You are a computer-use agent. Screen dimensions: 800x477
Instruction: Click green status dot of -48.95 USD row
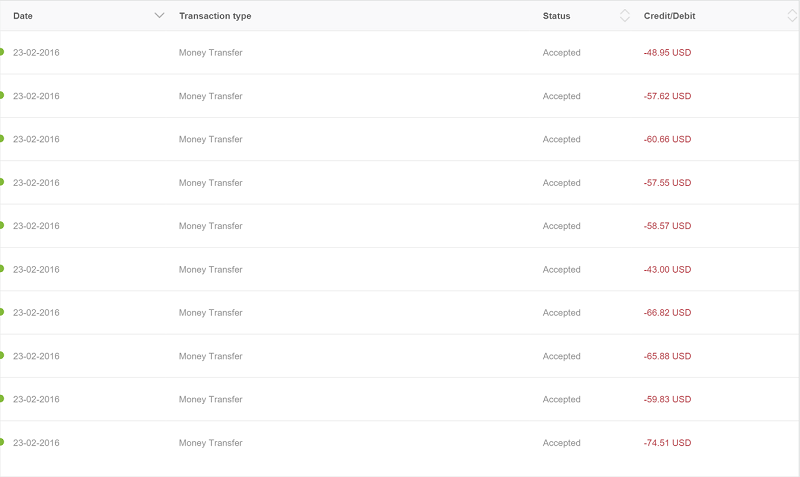coord(2,52)
